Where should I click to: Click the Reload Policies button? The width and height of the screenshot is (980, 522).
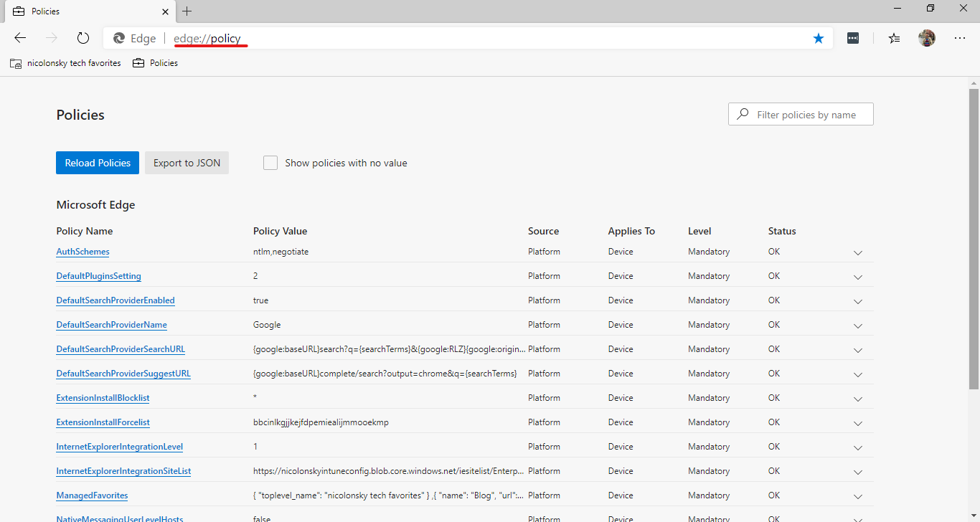98,163
